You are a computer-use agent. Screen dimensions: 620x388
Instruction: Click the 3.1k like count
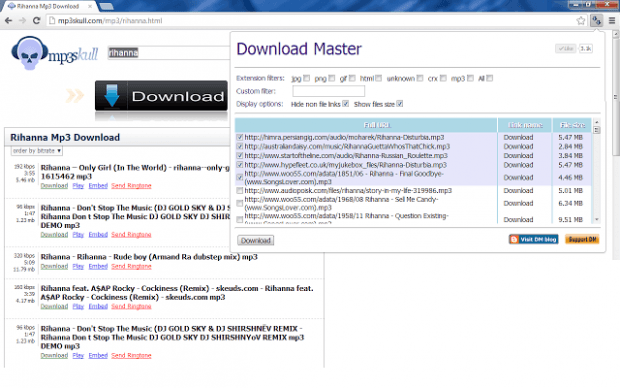point(586,49)
